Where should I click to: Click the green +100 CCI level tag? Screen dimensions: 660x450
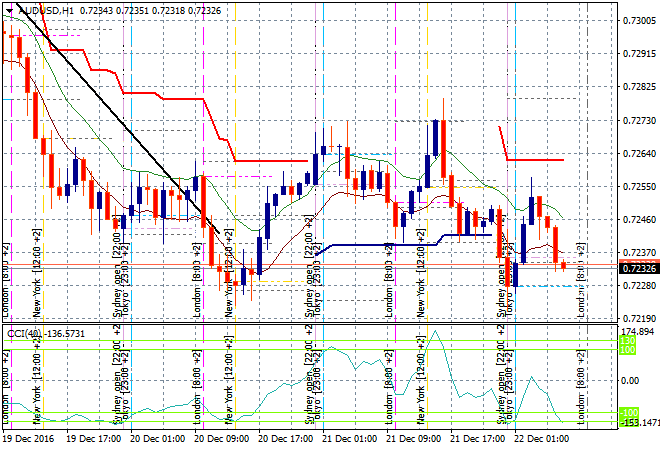coord(600,345)
